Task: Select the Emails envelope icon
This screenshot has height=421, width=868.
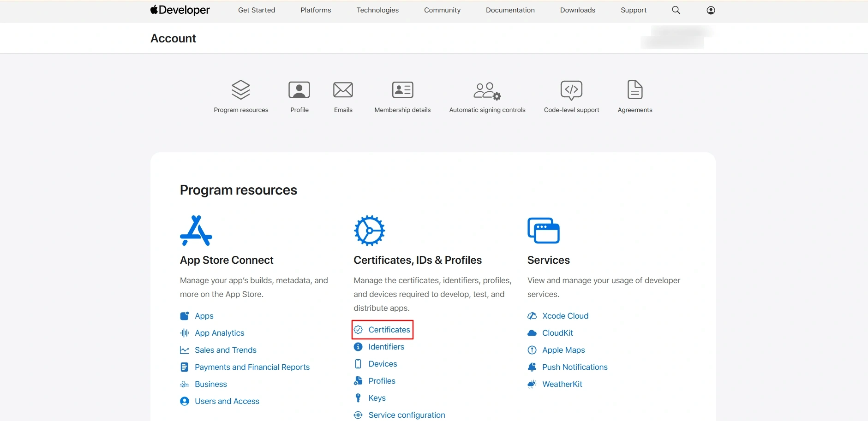Action: click(x=343, y=89)
